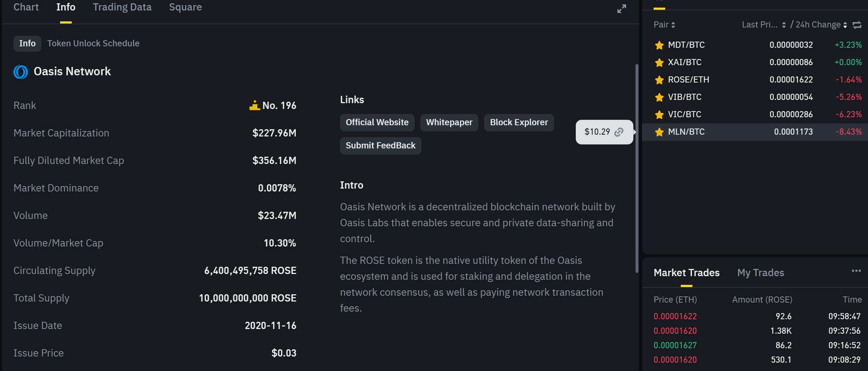The height and width of the screenshot is (371, 868).
Task: Select the Info main tab
Action: 66,7
